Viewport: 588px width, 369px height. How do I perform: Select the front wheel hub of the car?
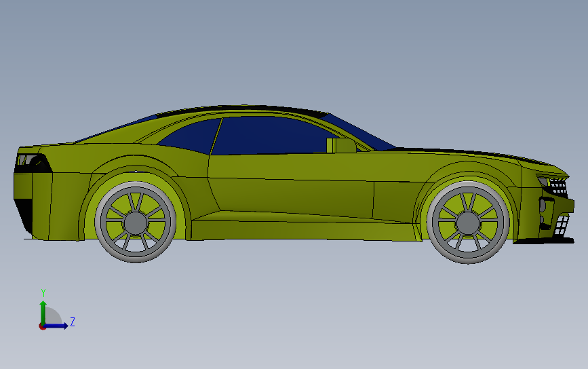coord(468,222)
